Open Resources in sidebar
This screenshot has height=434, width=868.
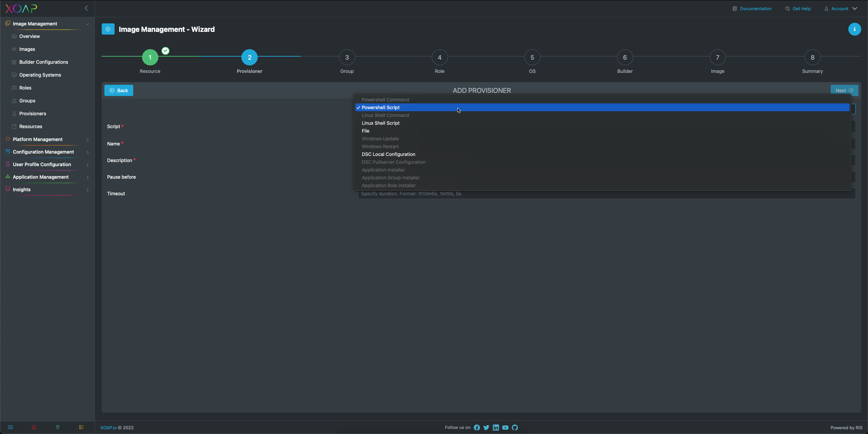click(x=31, y=126)
